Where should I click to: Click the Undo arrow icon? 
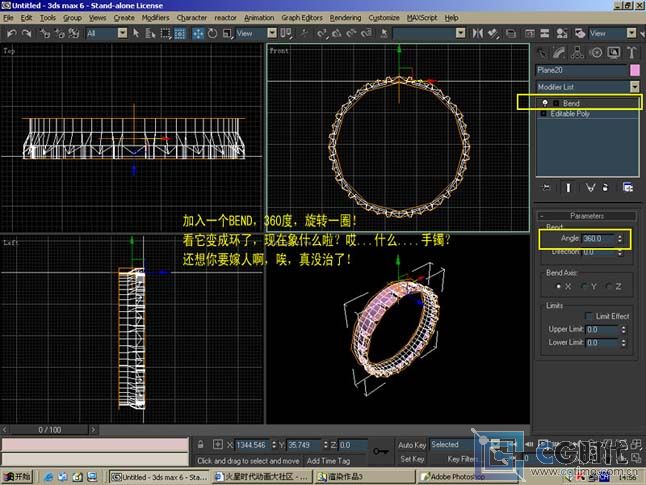click(x=12, y=33)
